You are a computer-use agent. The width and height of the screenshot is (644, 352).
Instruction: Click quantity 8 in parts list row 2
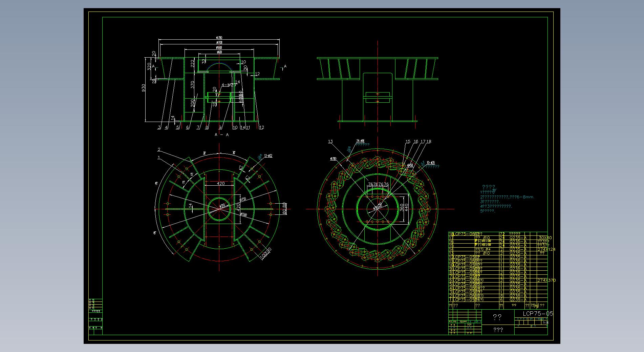pyautogui.click(x=501, y=296)
